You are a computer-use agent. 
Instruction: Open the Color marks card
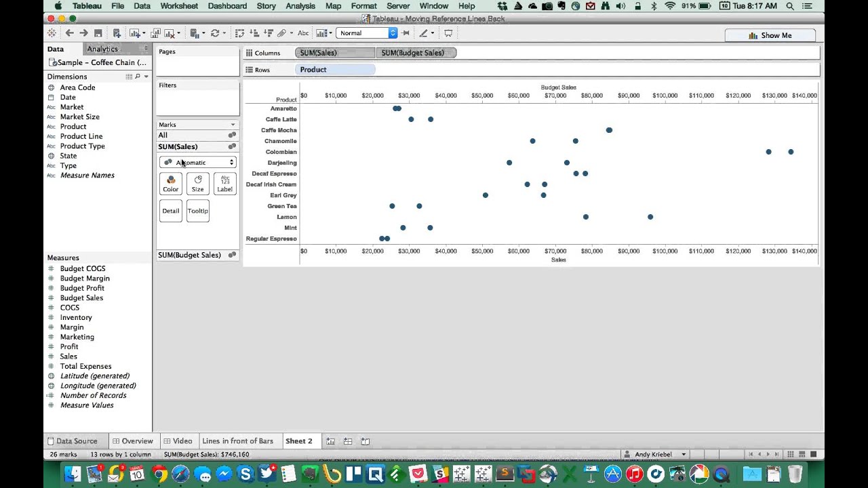pos(171,184)
